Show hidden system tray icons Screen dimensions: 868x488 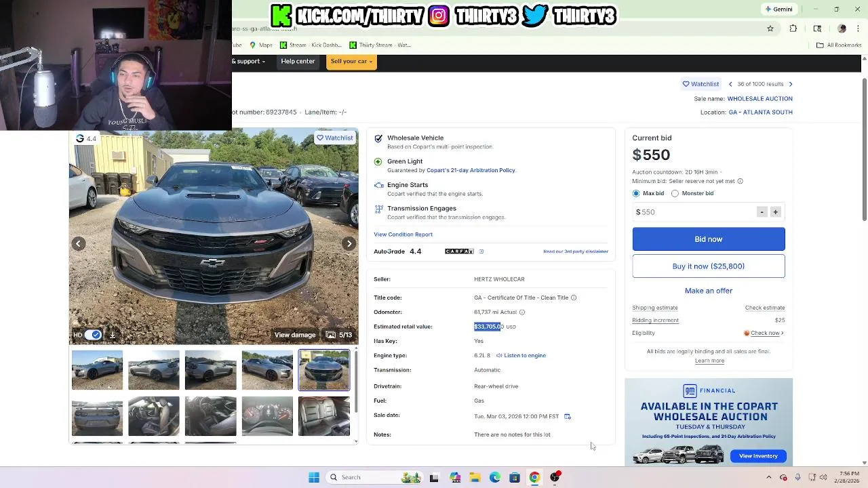(769, 477)
